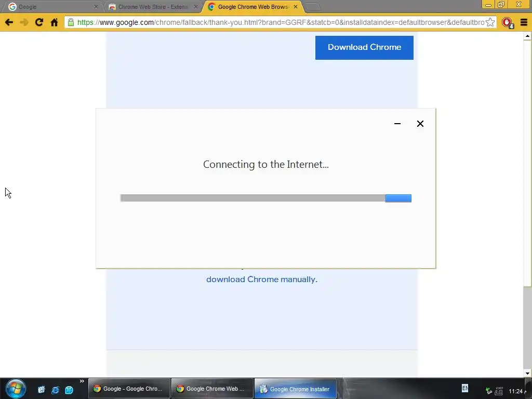This screenshot has width=532, height=399.
Task: Switch to Google Chrome Web taskbar window
Action: [x=212, y=389]
